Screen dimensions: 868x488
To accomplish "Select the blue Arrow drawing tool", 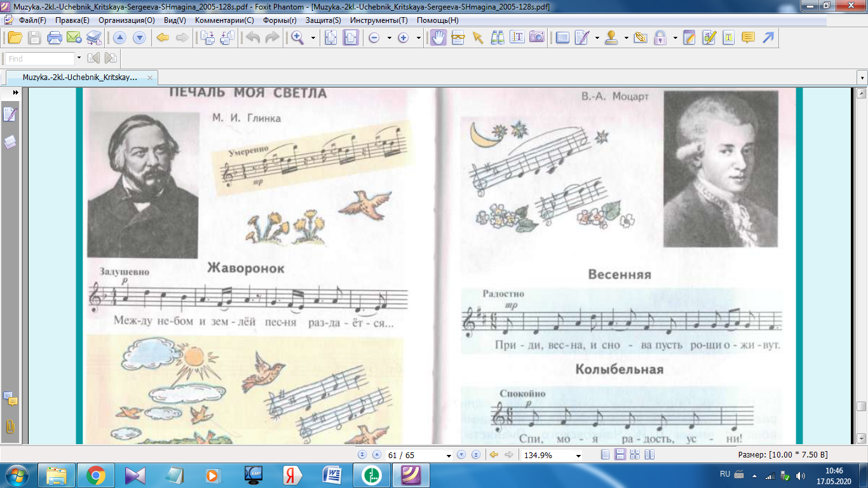I will tap(768, 37).
